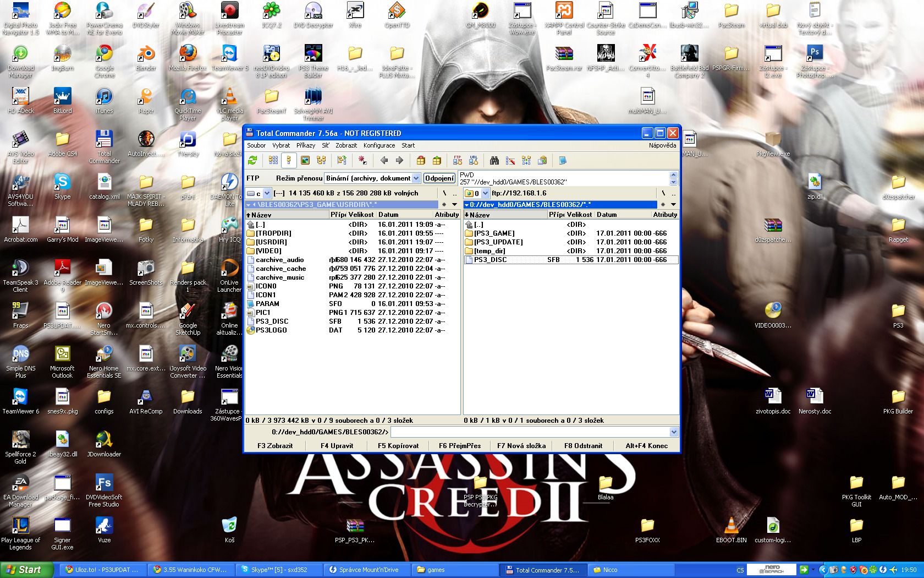Select the VLC media player desktop icon
924x578 pixels.
click(229, 105)
